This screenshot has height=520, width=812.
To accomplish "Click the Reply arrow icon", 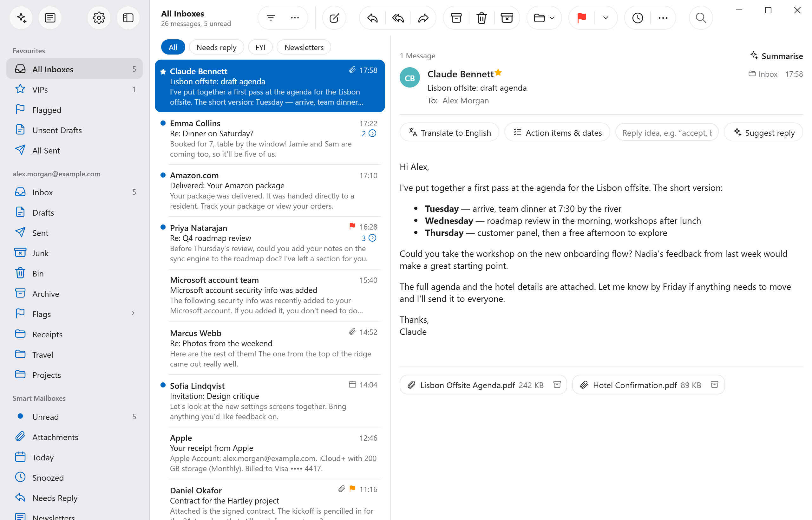I will click(x=372, y=18).
